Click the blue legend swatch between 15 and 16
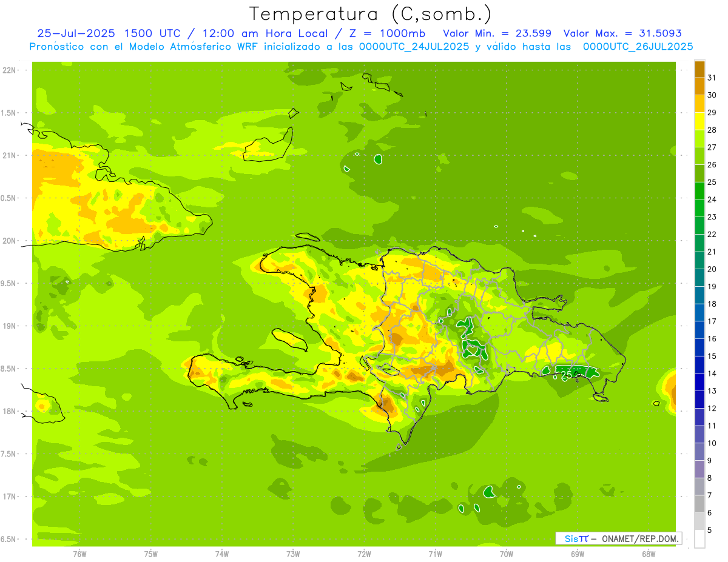The image size is (728, 562). pyautogui.click(x=699, y=347)
